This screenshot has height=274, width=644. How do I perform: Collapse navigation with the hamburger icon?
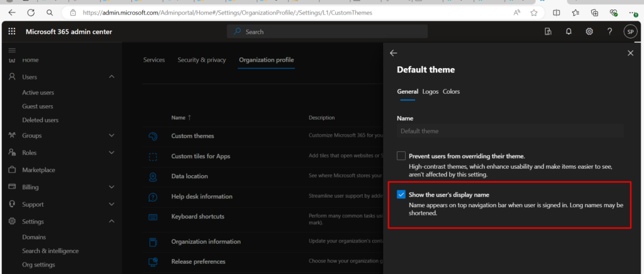(x=12, y=50)
